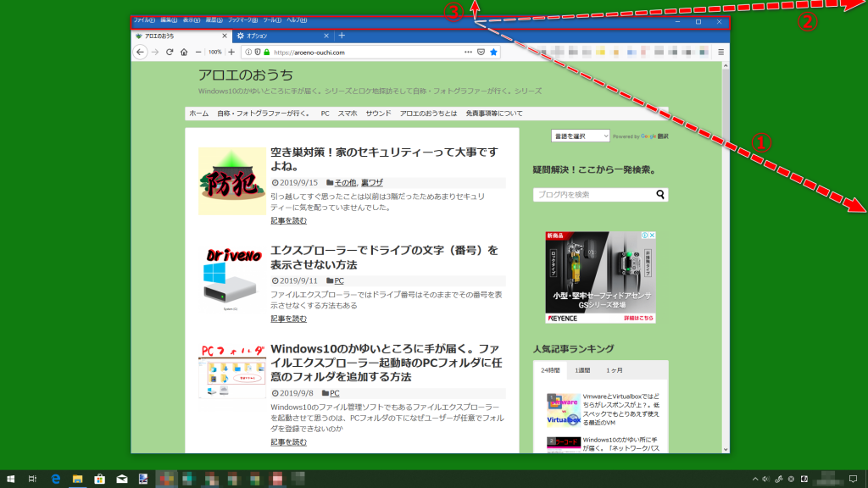Open Firefox hamburger menu
Screen dimensions: 868x488
[x=721, y=52]
